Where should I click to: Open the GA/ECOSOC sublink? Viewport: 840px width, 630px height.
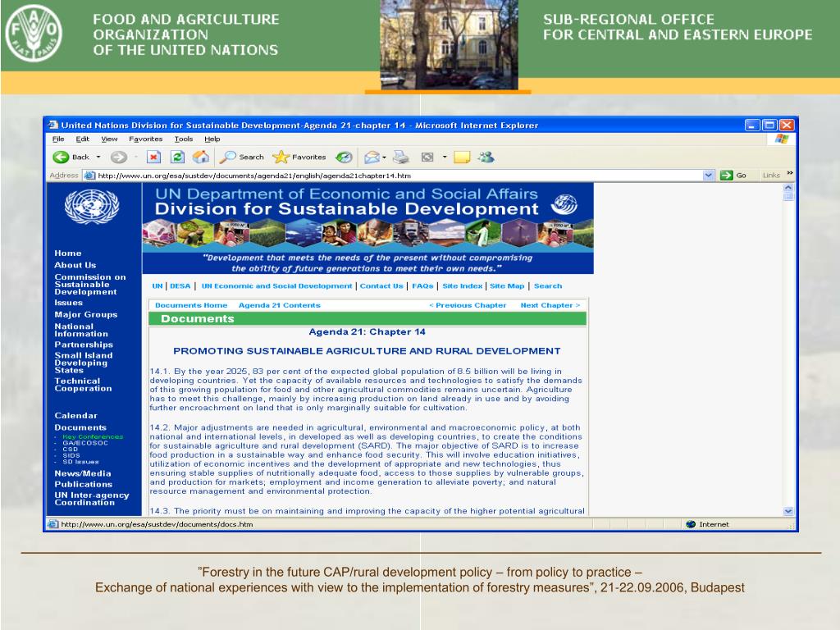coord(85,443)
